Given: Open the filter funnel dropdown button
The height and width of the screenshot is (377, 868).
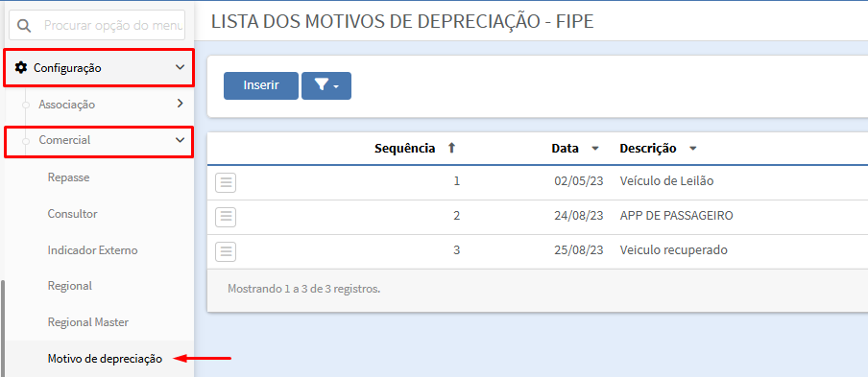Looking at the screenshot, I should [x=326, y=85].
